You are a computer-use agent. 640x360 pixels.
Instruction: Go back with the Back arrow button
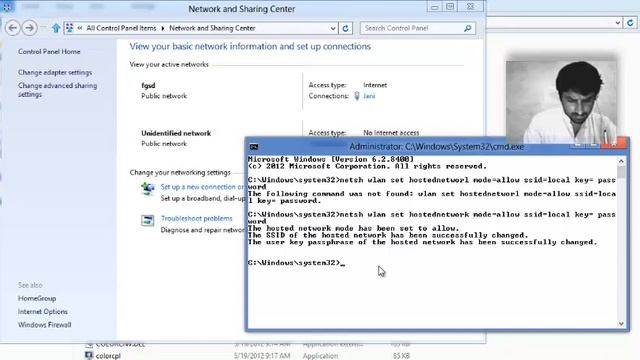(13, 28)
